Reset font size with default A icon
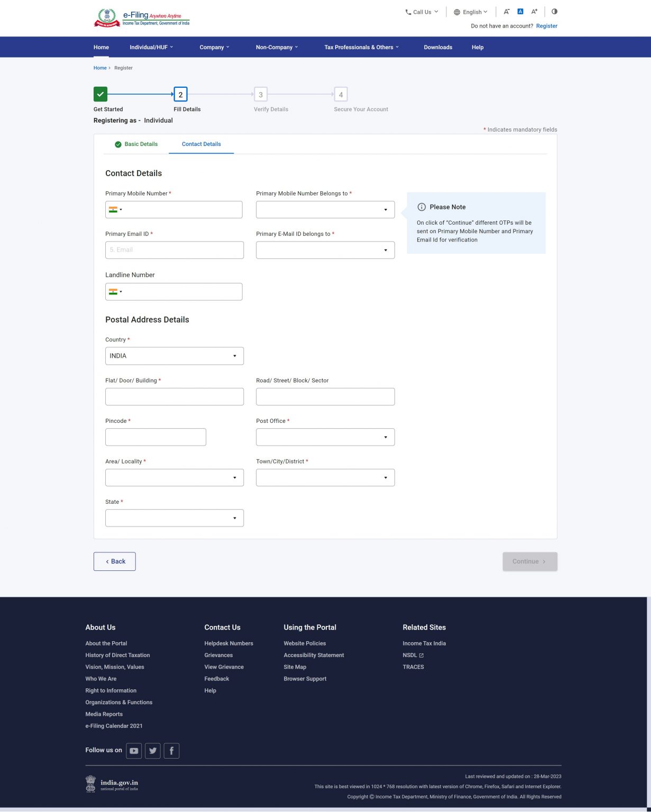651x812 pixels. click(x=520, y=12)
